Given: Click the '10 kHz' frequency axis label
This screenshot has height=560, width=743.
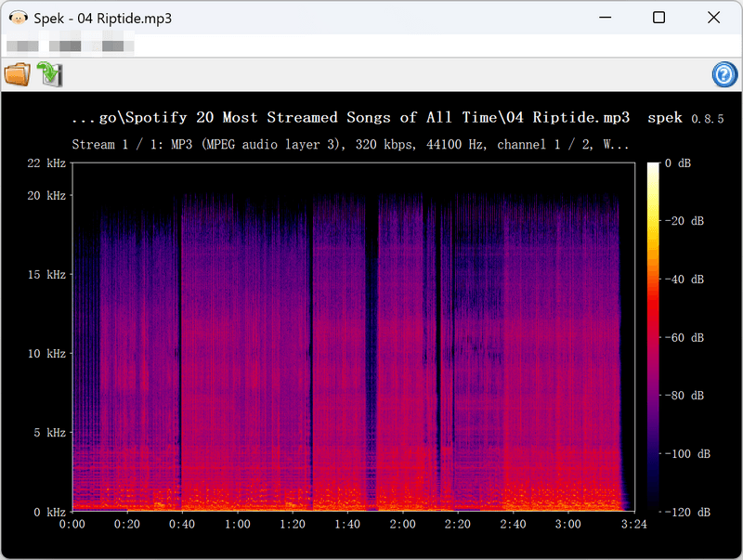Looking at the screenshot, I should (x=46, y=354).
